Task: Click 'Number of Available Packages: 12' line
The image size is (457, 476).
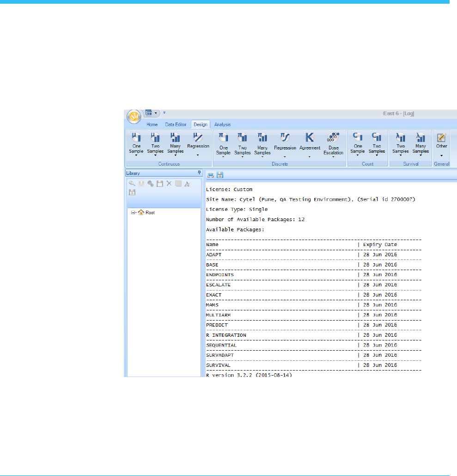Action: 256,219
